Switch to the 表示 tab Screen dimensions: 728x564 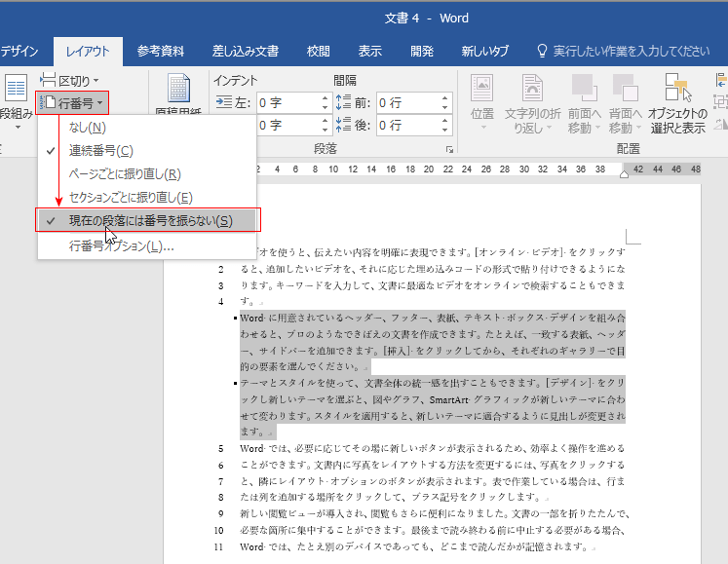coord(369,51)
